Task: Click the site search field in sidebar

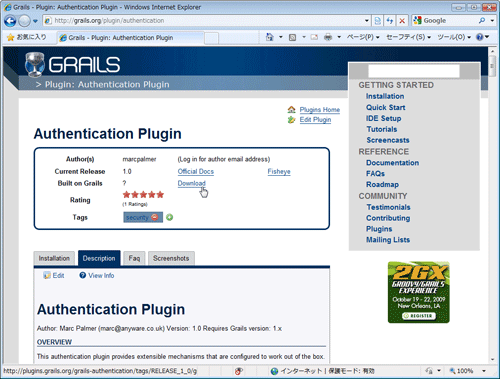Action: coord(414,71)
